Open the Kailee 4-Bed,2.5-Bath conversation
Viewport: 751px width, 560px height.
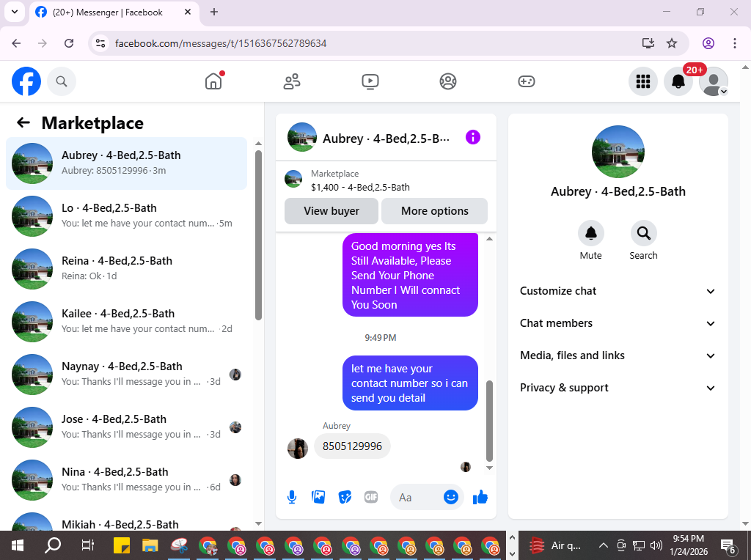[126, 321]
